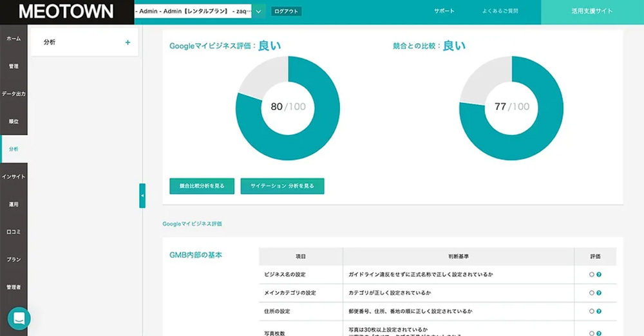Open the 活用支援サイト link
The image size is (644, 336).
pos(592,12)
